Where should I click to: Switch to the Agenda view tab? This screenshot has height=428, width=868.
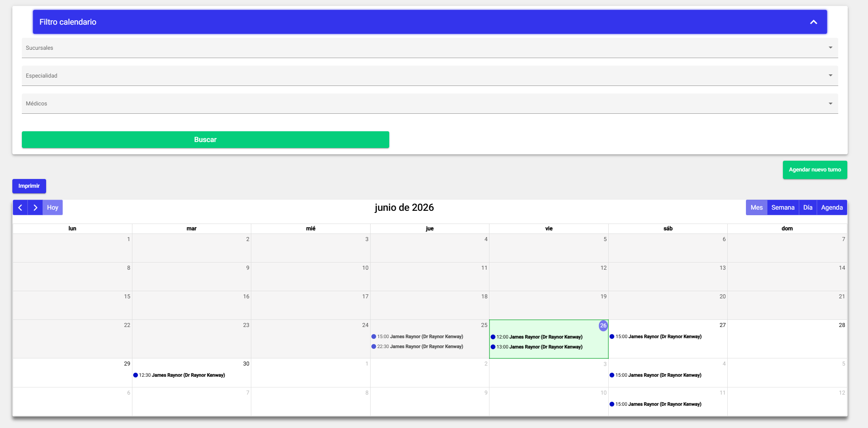coord(832,208)
